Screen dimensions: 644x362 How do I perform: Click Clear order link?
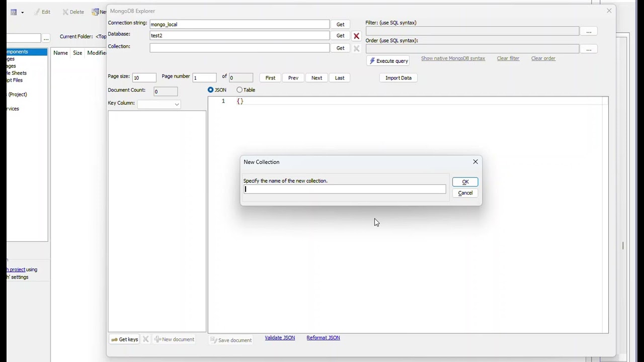pos(543,58)
